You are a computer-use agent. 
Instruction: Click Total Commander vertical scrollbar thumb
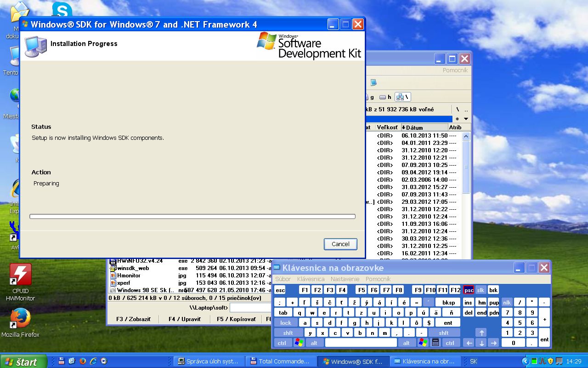pyautogui.click(x=466, y=167)
